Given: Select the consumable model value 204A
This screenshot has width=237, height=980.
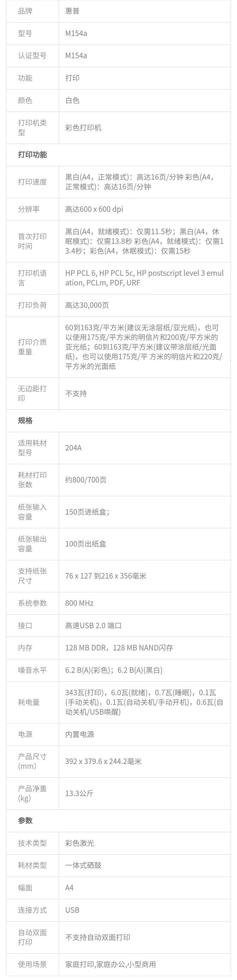Looking at the screenshot, I should point(73,448).
